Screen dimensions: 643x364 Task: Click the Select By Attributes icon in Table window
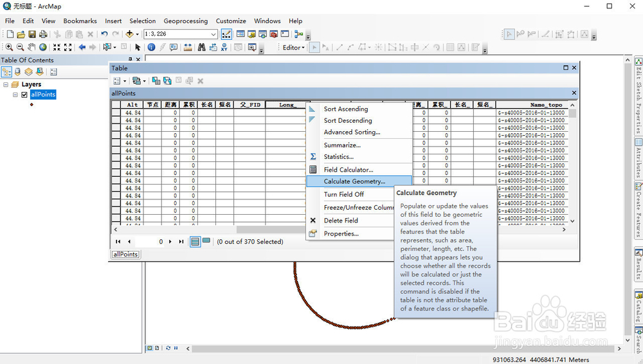pyautogui.click(x=156, y=81)
